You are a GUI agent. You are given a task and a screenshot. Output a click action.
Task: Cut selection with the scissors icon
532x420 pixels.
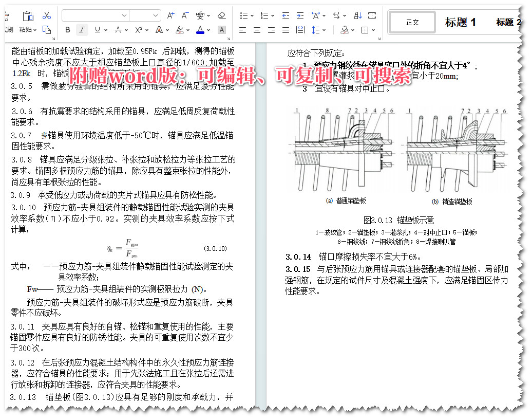click(46, 16)
